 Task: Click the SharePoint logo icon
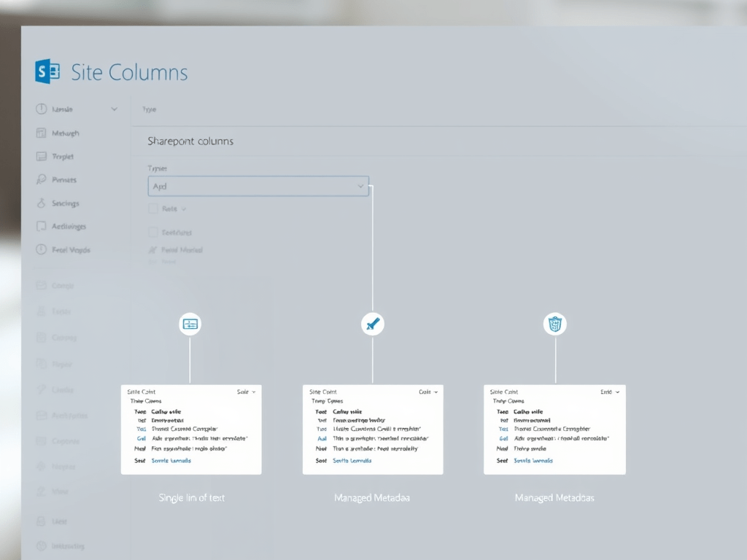(x=46, y=71)
